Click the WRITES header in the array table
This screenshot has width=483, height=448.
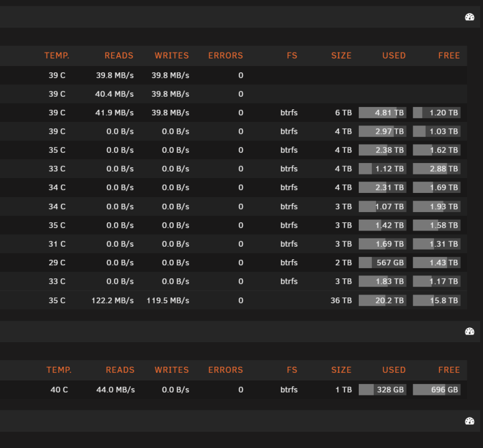click(x=171, y=56)
